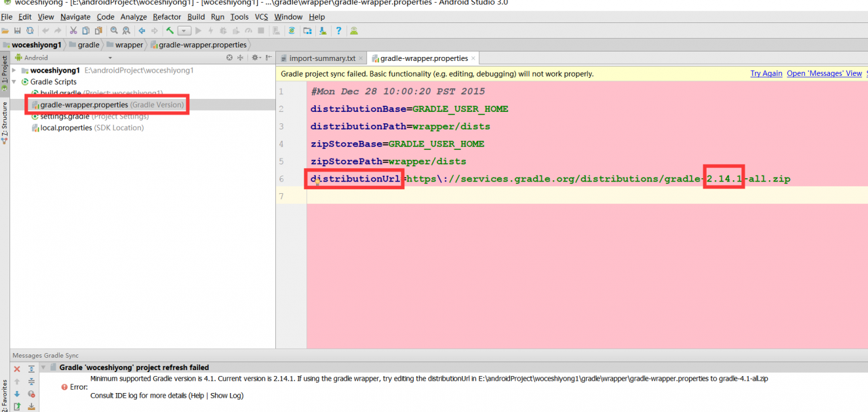This screenshot has width=868, height=412.
Task: Click the Collapse All icon in Project panel
Action: (x=240, y=58)
